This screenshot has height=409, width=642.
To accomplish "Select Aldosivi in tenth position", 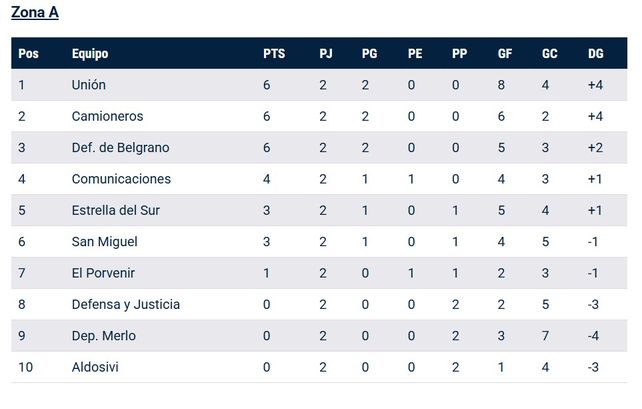I will 95,367.
